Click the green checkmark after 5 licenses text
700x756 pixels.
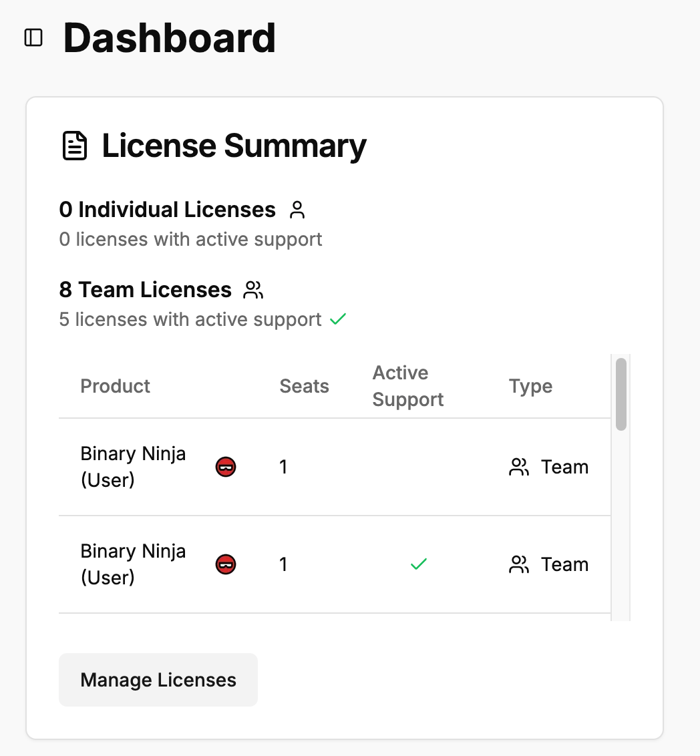[338, 319]
